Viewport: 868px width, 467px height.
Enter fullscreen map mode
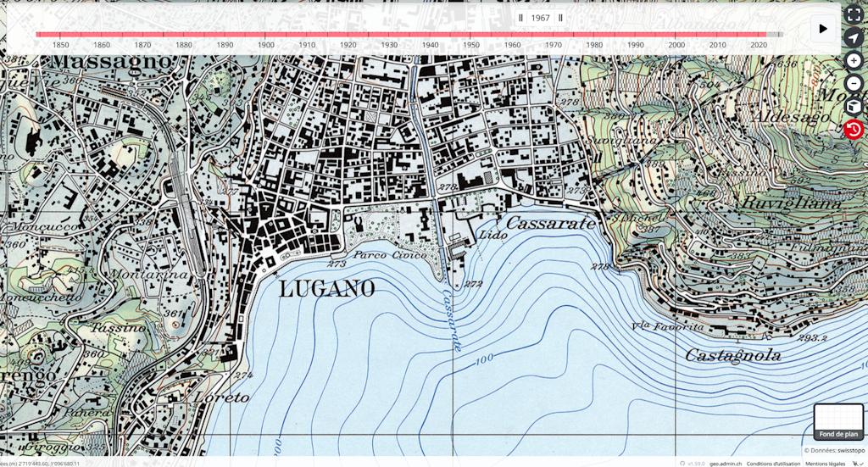tap(854, 14)
